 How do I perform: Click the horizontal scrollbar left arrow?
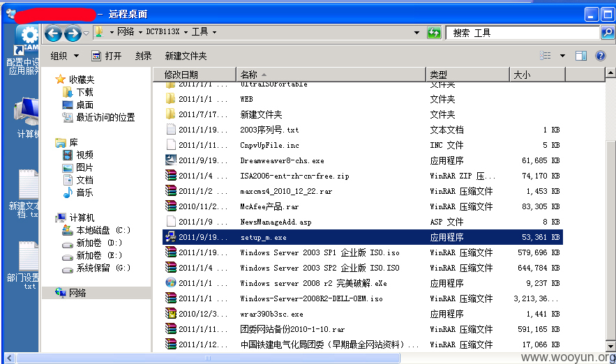(x=10, y=358)
